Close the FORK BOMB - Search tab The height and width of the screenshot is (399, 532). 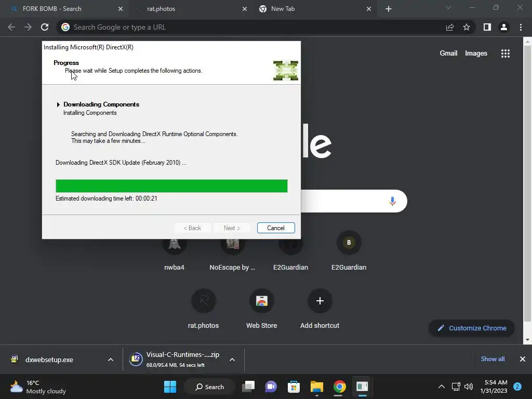[121, 9]
